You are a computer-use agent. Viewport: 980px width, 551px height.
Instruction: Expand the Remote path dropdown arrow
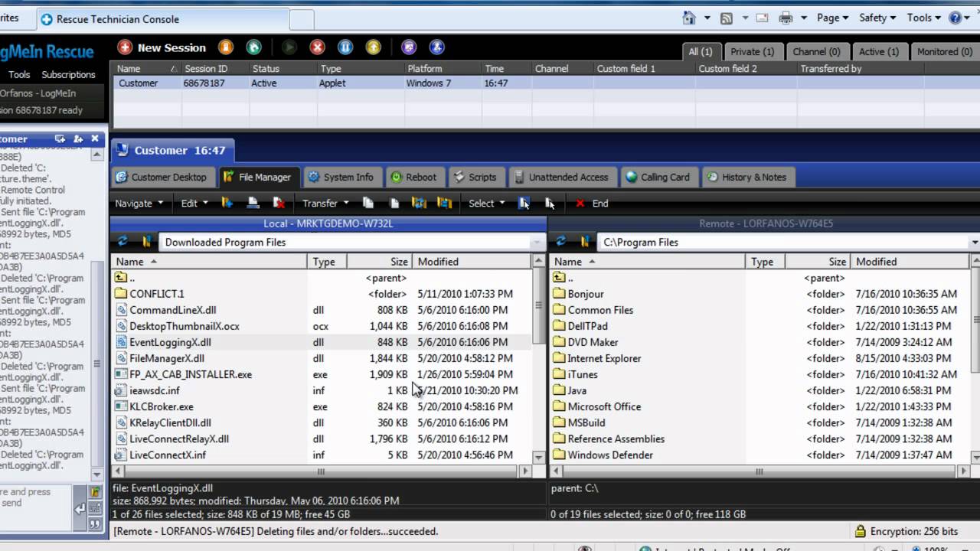[x=975, y=242]
